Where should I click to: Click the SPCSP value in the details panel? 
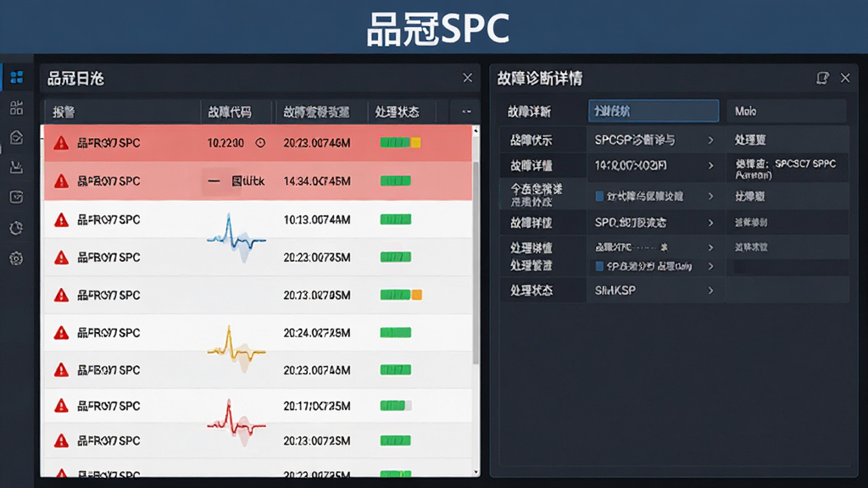pos(634,140)
